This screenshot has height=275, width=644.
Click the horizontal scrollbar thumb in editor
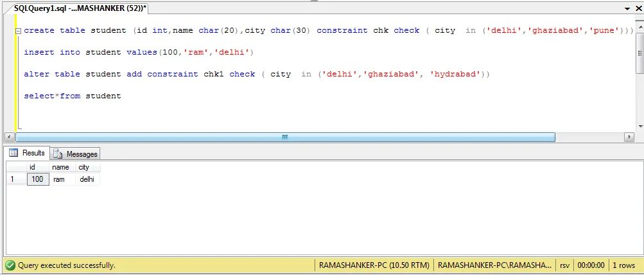(x=285, y=137)
